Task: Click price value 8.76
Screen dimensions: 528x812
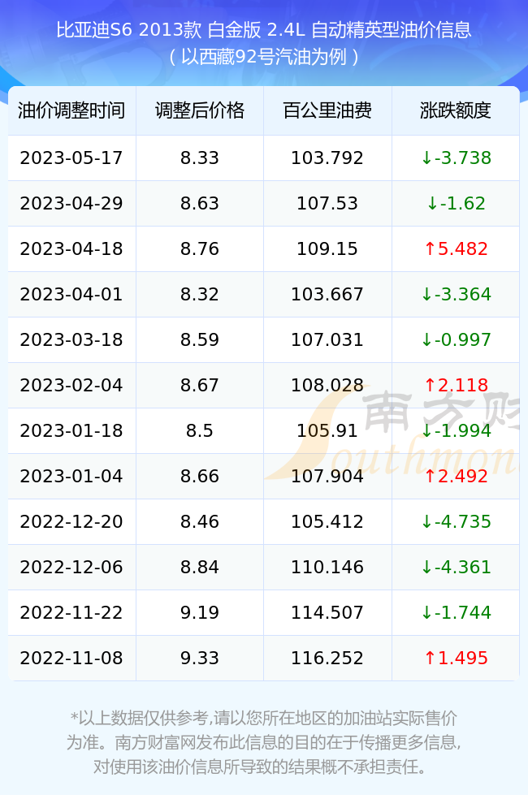Action: (x=200, y=249)
